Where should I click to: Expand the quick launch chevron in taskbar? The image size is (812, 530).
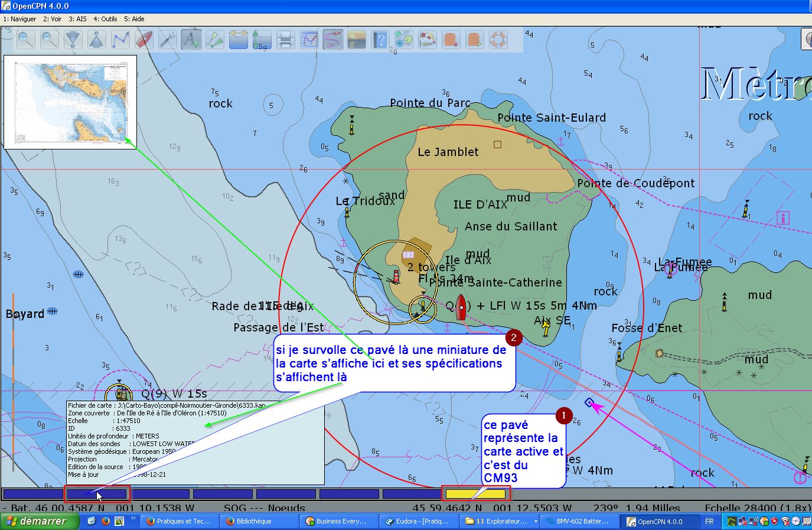133,519
